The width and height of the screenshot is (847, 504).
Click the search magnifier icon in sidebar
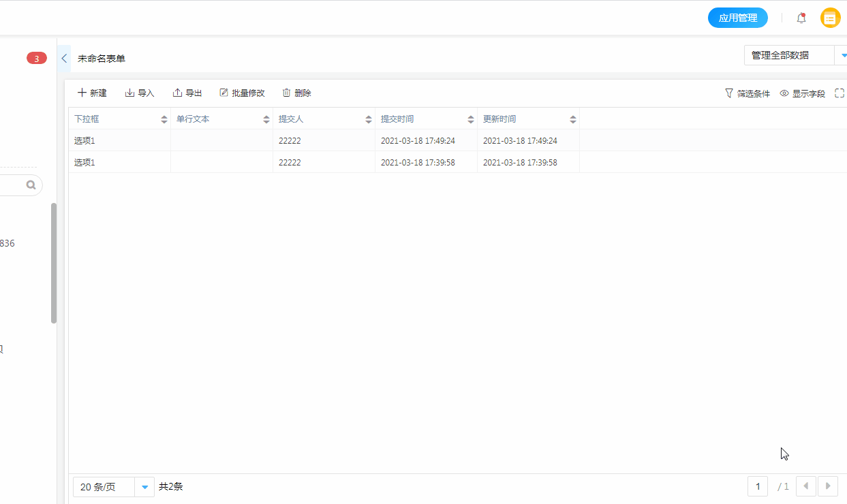(x=31, y=185)
